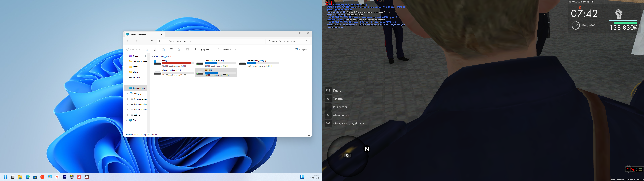Open widgets panel icon near clock
644x181 pixels.
point(302,177)
